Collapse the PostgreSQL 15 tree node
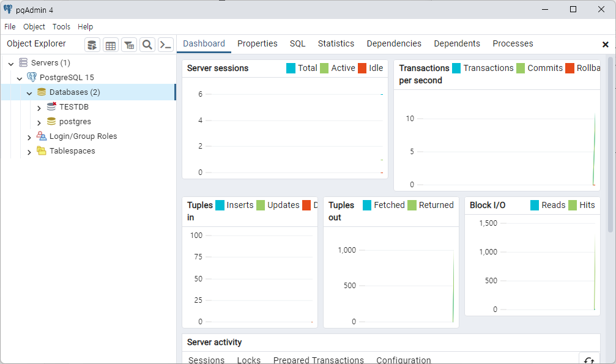 19,78
